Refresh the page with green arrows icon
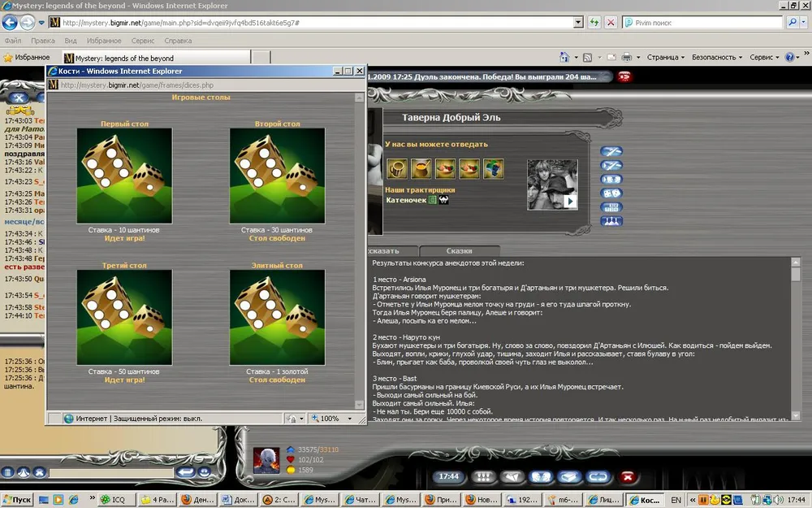The width and height of the screenshot is (812, 508). click(595, 23)
